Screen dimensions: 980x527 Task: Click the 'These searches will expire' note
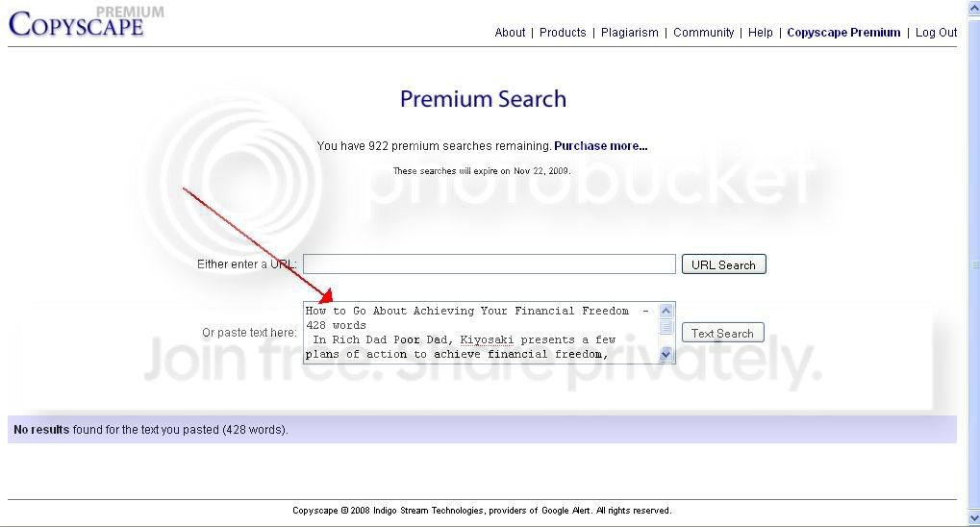click(481, 170)
